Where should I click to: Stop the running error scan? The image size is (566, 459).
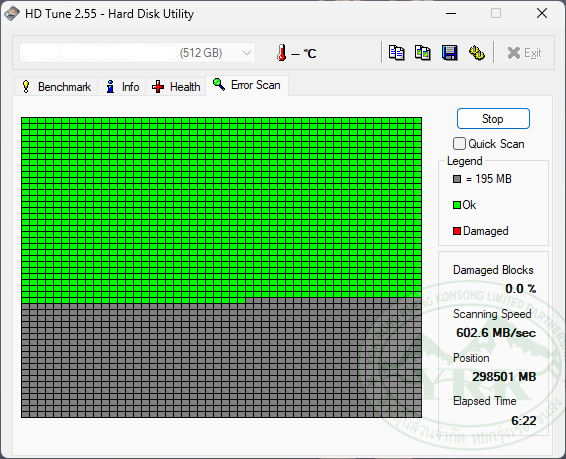tap(493, 119)
